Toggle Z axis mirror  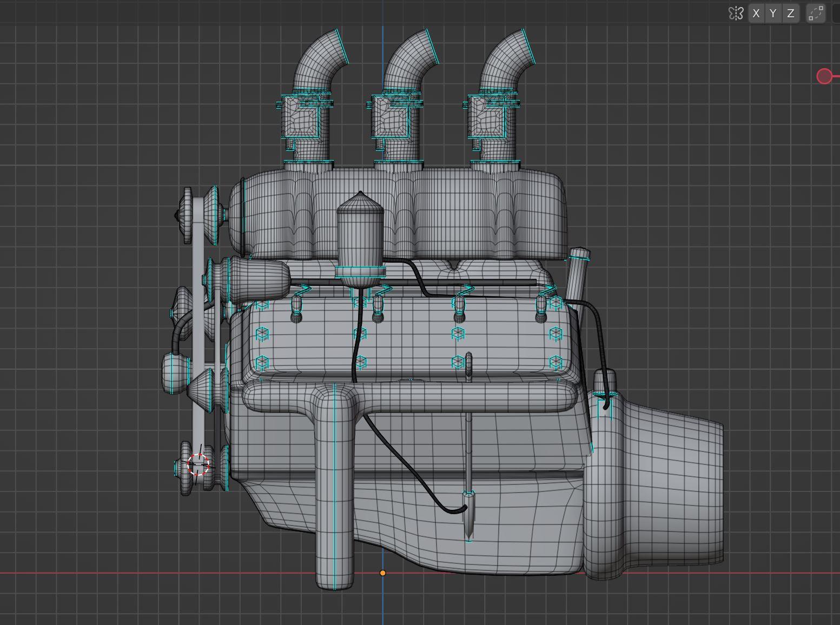(x=791, y=14)
